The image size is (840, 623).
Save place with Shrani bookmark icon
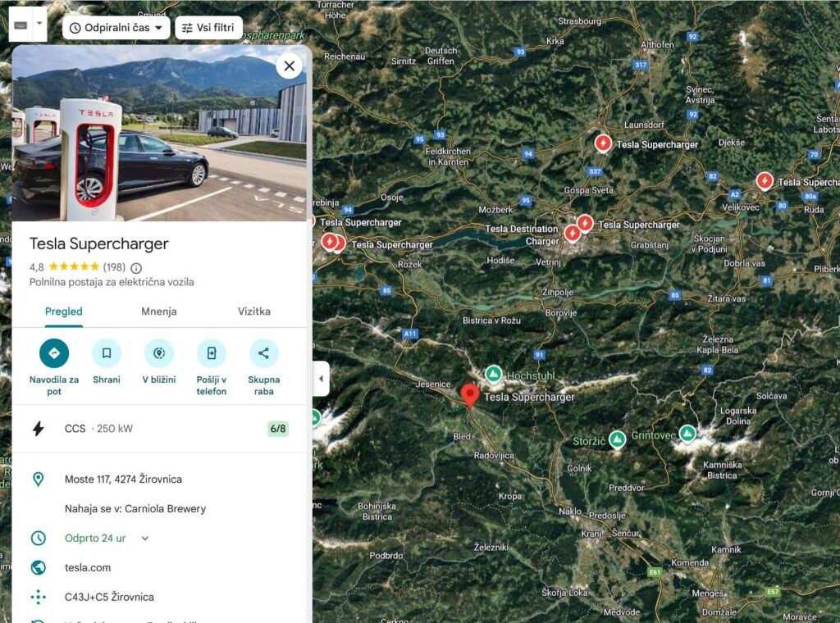point(107,353)
